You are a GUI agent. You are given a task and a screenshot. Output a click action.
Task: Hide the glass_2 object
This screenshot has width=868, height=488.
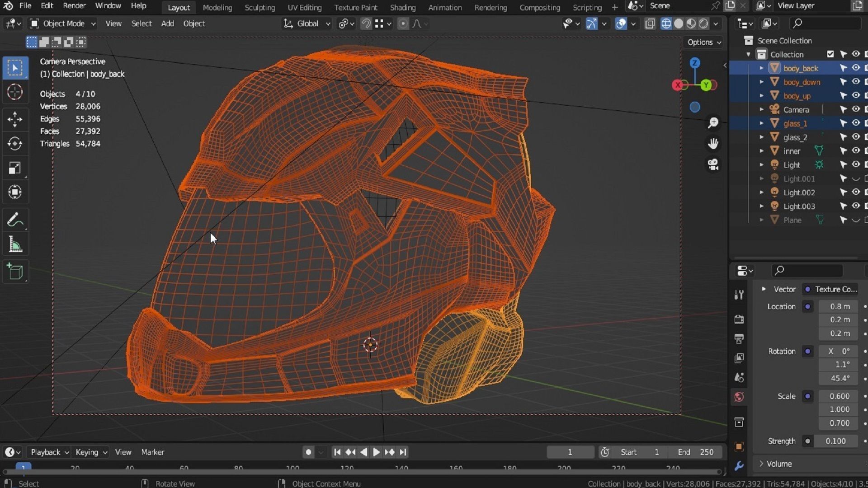tap(856, 137)
